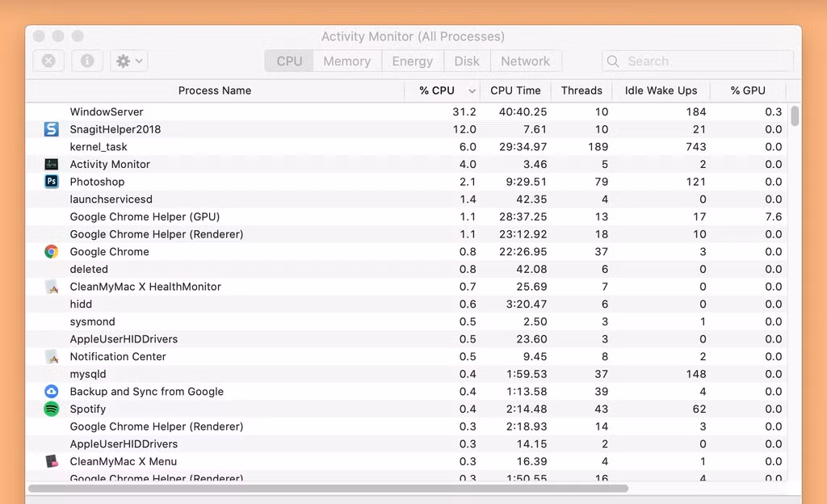Screen dimensions: 827x504
Task: Click the Snagit Helper 2018 app icon
Action: point(51,129)
